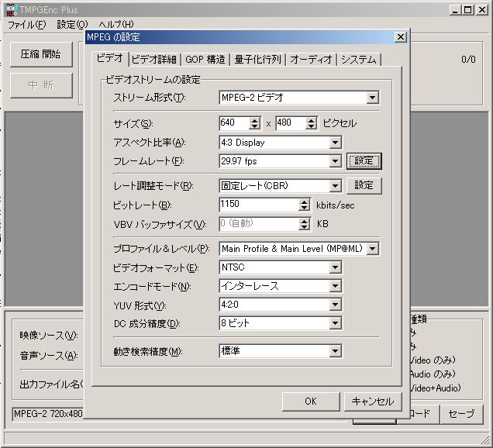Click the キャンセル button
493x448 pixels.
373,401
